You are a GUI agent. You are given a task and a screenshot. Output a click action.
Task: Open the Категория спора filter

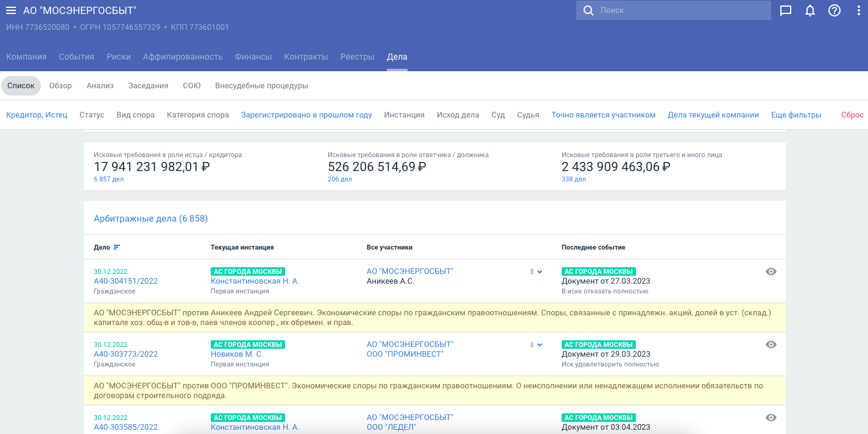click(x=198, y=114)
